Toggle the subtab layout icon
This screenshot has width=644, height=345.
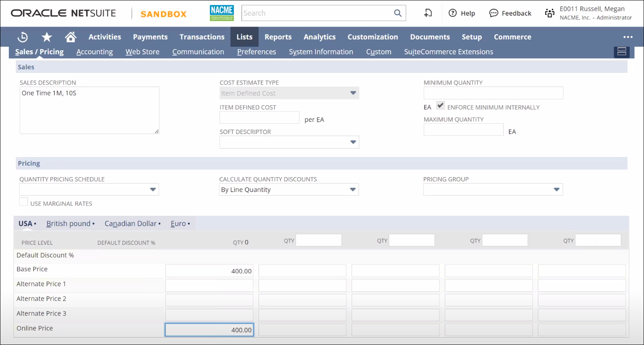pos(621,52)
